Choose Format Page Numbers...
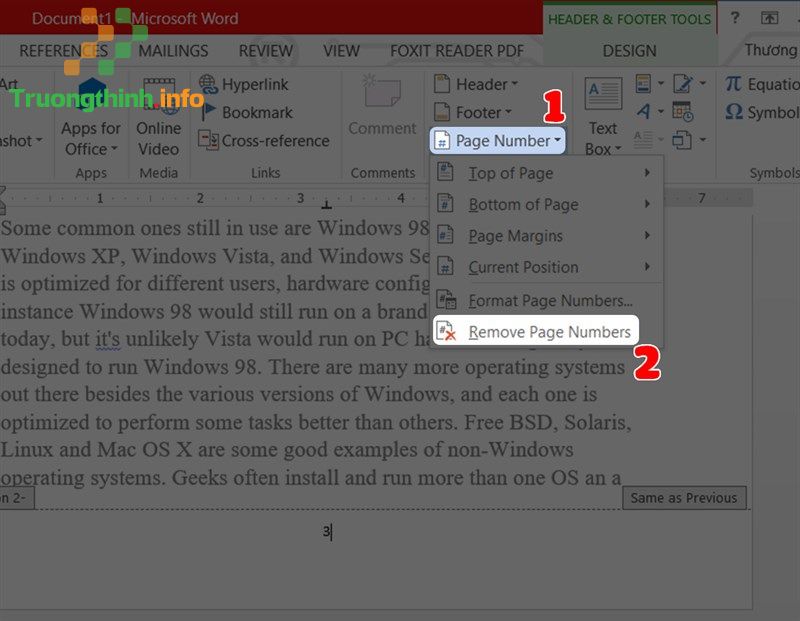800x621 pixels. point(546,301)
